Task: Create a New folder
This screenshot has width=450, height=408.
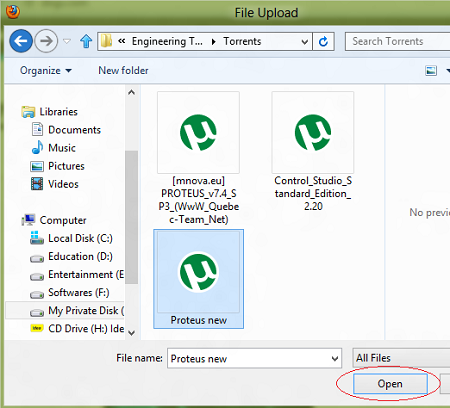Action: [123, 71]
